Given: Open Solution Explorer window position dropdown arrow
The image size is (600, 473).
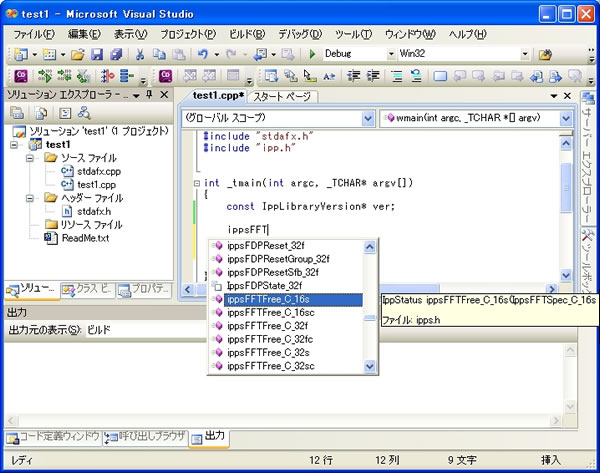Looking at the screenshot, I should 136,95.
